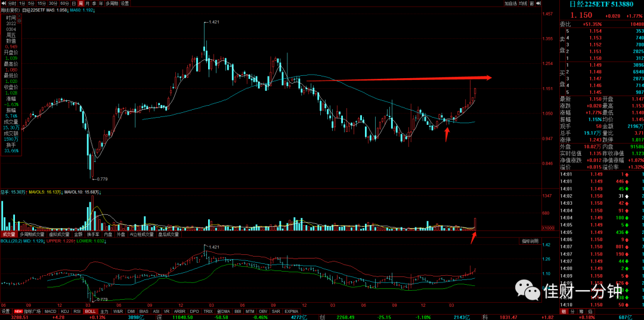Switch indicator to BIAS

[x=144, y=312]
